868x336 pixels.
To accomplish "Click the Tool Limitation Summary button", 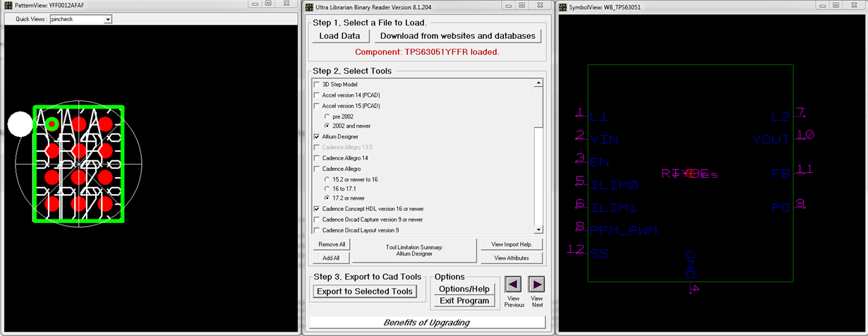I will [415, 251].
